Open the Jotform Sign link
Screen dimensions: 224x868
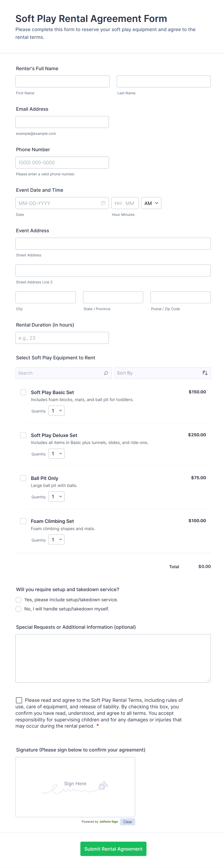[x=108, y=821]
